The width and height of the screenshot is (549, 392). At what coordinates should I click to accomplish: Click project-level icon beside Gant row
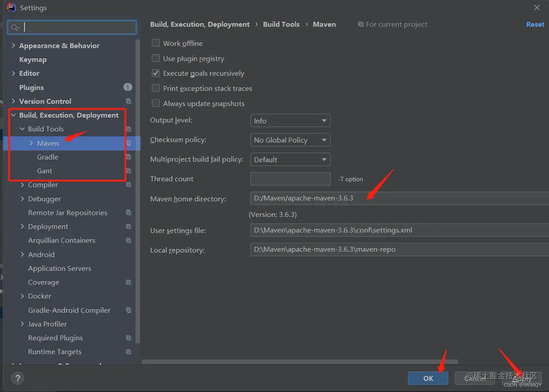point(129,171)
